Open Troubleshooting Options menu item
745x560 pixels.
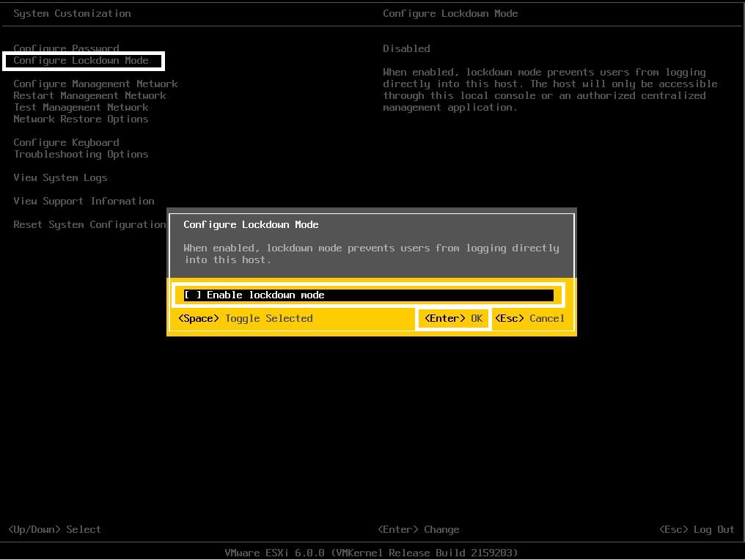[81, 155]
